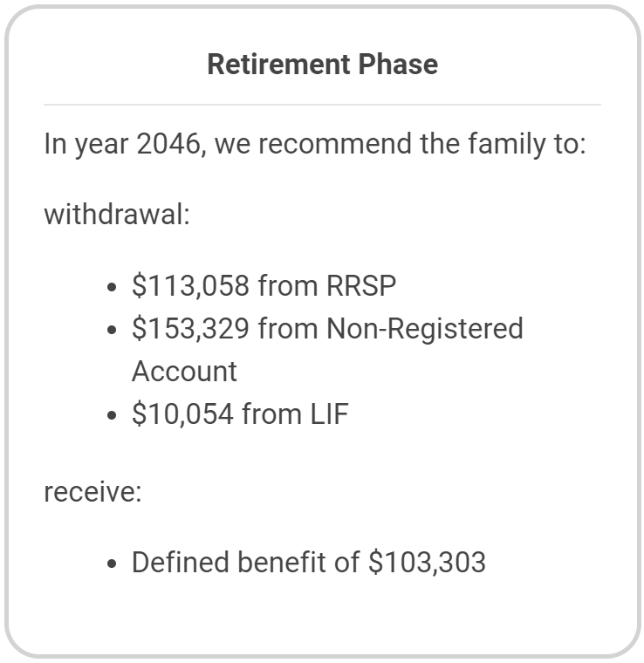Click the bullet dot beside the LIF item

pyautogui.click(x=112, y=415)
